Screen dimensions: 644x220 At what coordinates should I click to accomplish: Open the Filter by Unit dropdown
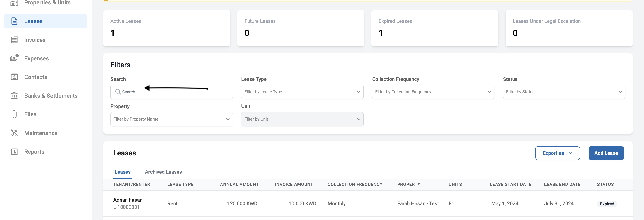coord(302,119)
